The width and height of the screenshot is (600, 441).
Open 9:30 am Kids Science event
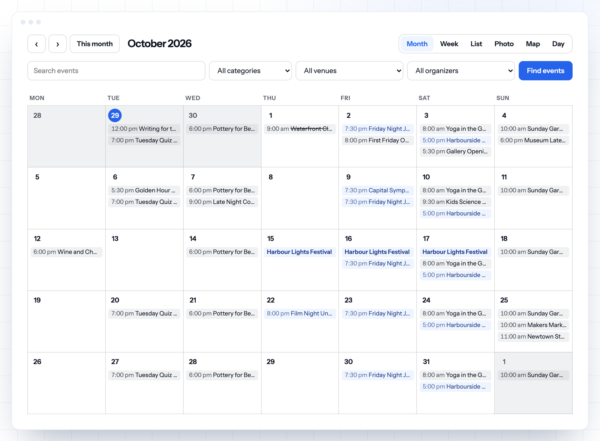[455, 202]
